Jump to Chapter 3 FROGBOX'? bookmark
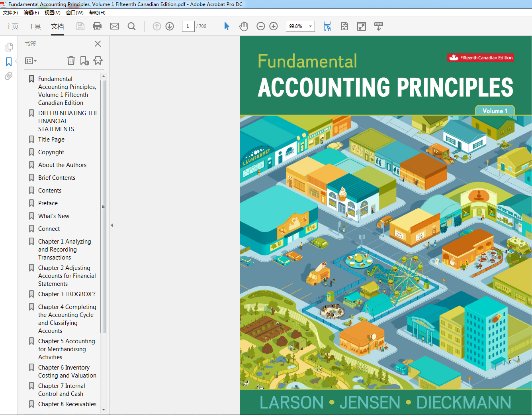The image size is (532, 415). point(66,294)
